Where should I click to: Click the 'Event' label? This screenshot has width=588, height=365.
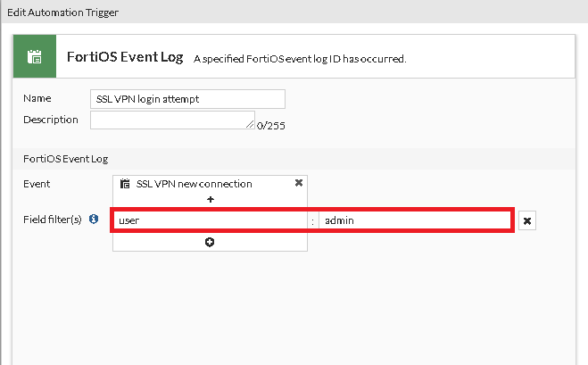37,184
